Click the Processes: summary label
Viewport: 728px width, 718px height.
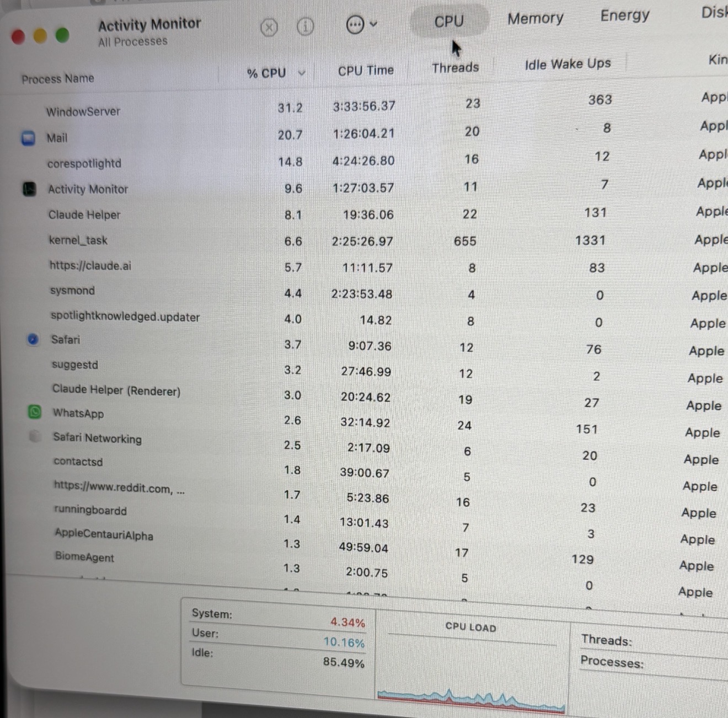pyautogui.click(x=612, y=662)
